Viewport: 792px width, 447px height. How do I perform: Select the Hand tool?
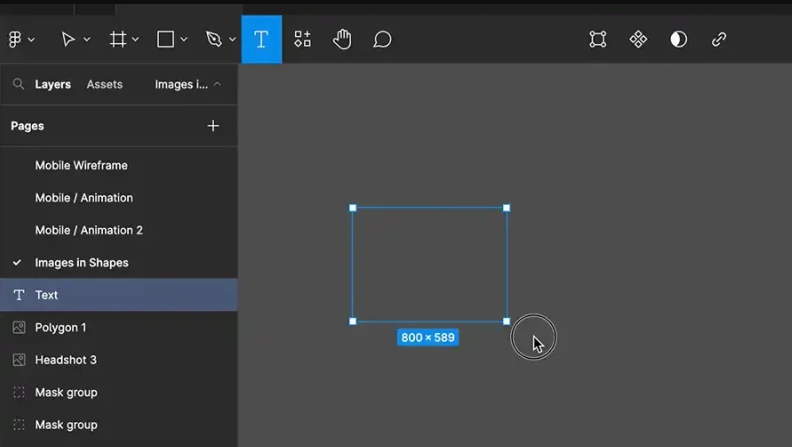[x=342, y=39]
